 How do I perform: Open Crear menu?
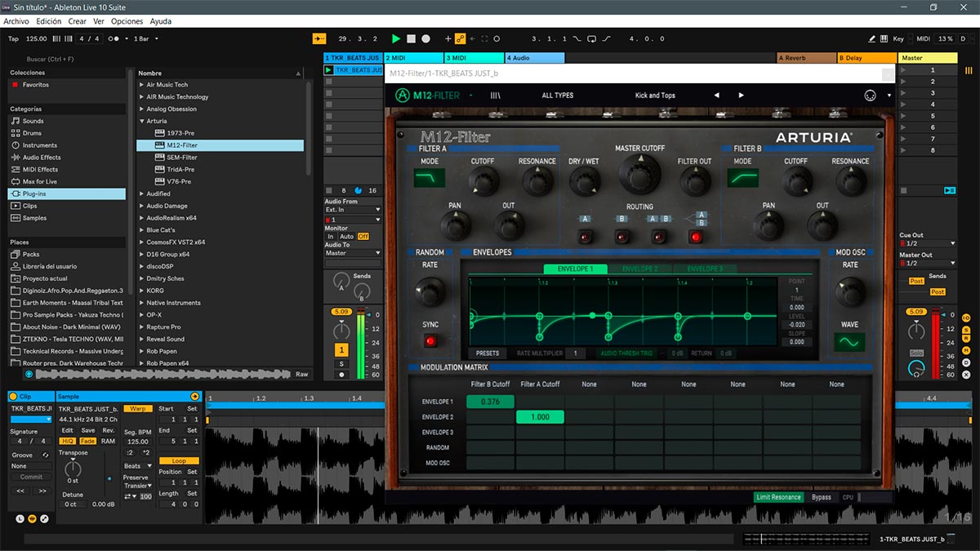coord(77,21)
